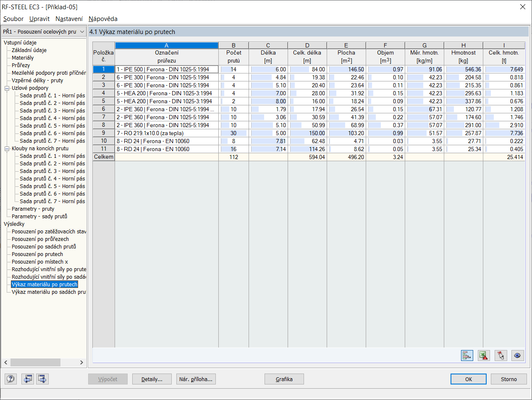Click total length value 594.04
The width and height of the screenshot is (532, 400).
[x=307, y=157]
